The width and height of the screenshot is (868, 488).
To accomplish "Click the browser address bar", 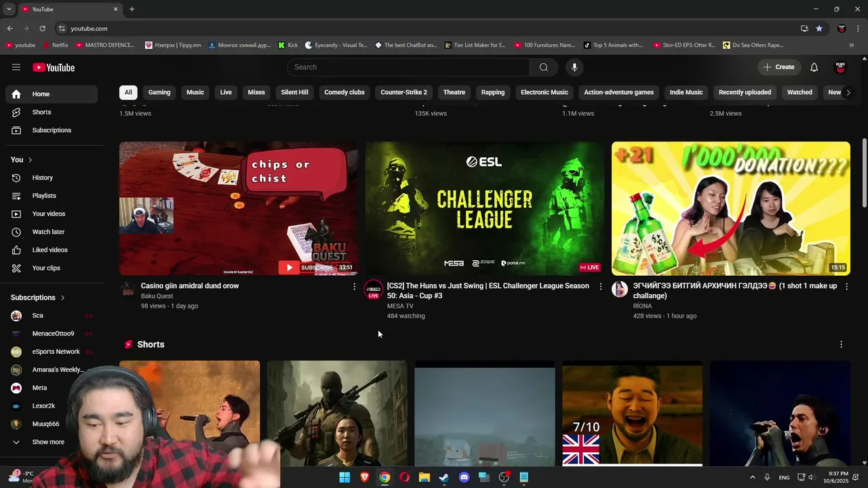I will pyautogui.click(x=427, y=28).
